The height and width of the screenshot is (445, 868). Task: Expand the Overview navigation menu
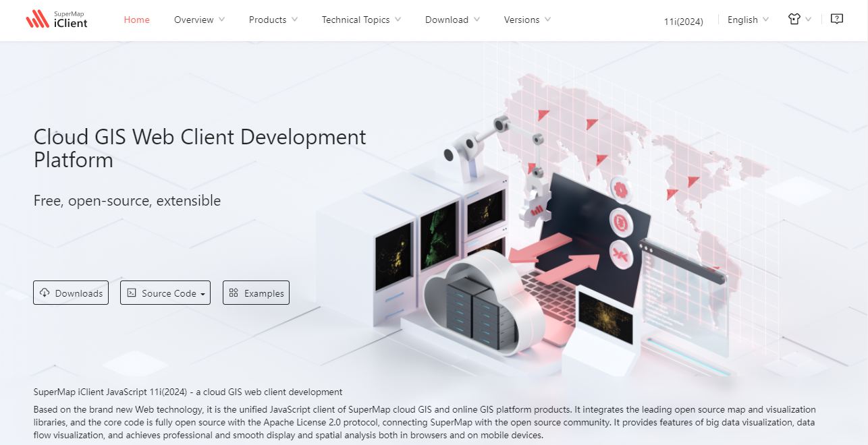click(x=199, y=20)
